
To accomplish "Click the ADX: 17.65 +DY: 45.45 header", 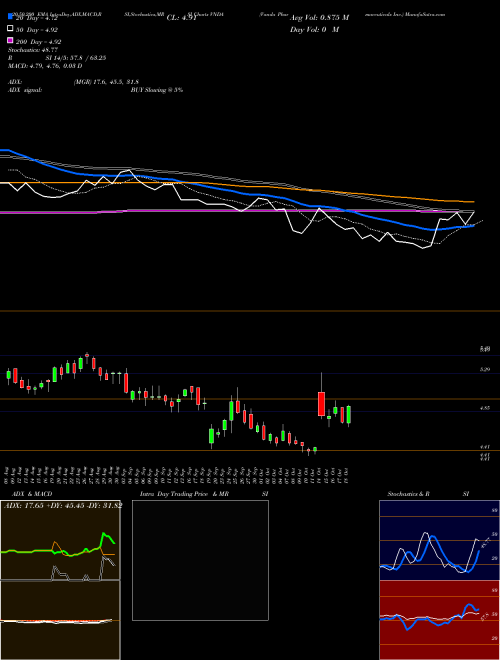I will (x=63, y=505).
